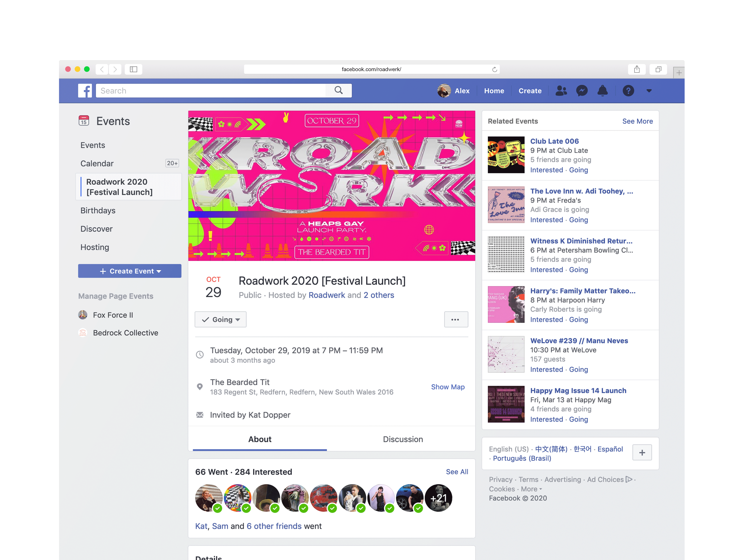Click the Happy Mag Issue 14 thumbnail

(506, 404)
